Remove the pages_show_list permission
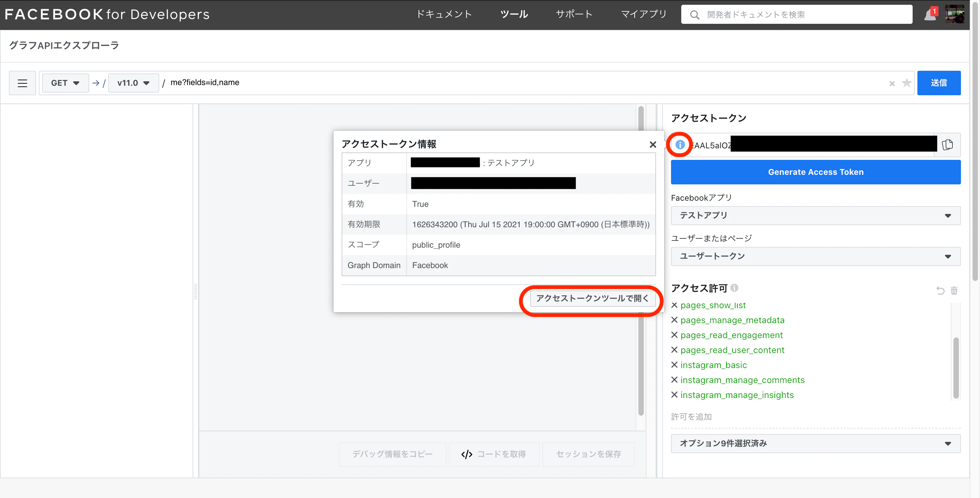This screenshot has height=498, width=980. point(674,305)
